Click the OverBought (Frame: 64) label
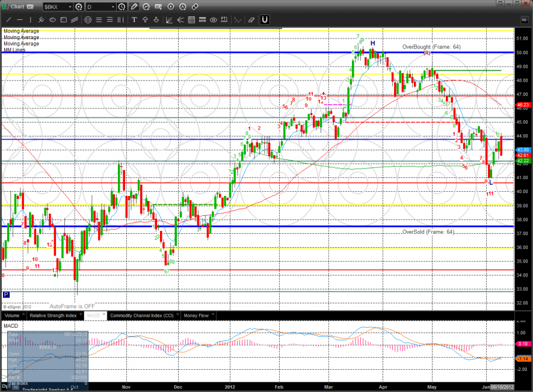The image size is (533, 392). tap(431, 47)
